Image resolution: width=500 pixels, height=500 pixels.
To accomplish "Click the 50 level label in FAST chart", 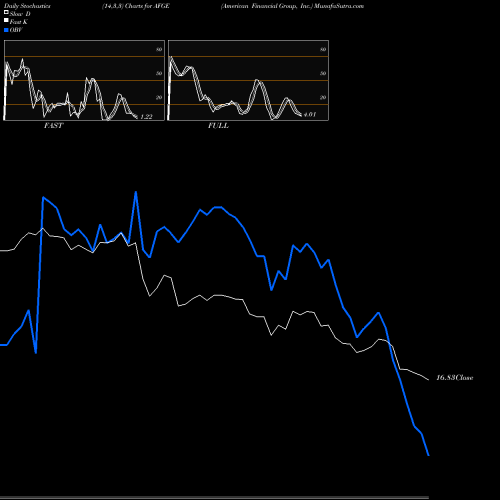I will (x=159, y=73).
